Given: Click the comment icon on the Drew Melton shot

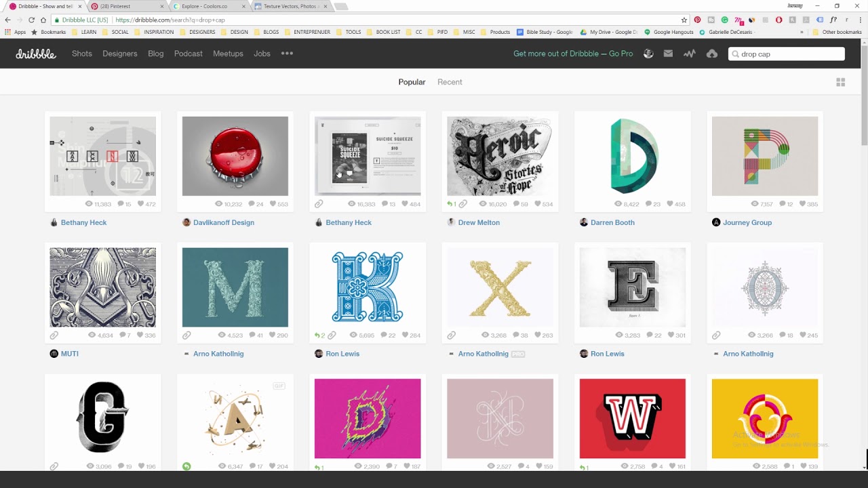Looking at the screenshot, I should [516, 204].
